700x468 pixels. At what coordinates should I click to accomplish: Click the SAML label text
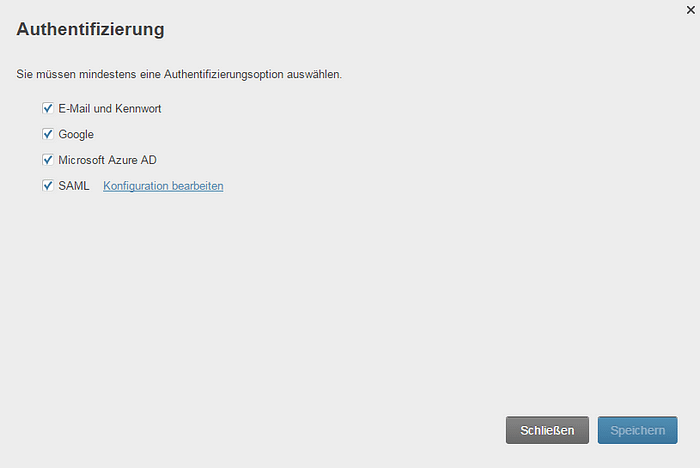(x=74, y=186)
